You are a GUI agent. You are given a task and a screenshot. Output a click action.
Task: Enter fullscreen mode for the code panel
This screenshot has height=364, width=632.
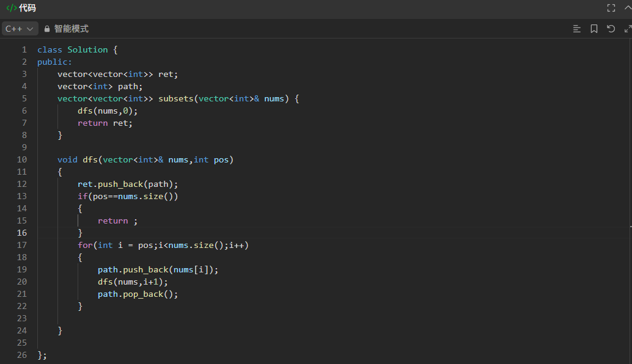pyautogui.click(x=611, y=8)
